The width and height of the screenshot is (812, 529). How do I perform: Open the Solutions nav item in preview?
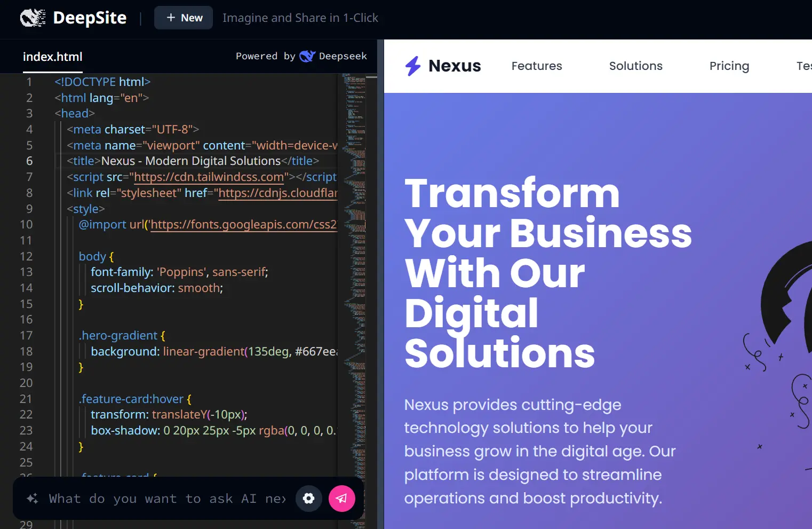pos(635,66)
